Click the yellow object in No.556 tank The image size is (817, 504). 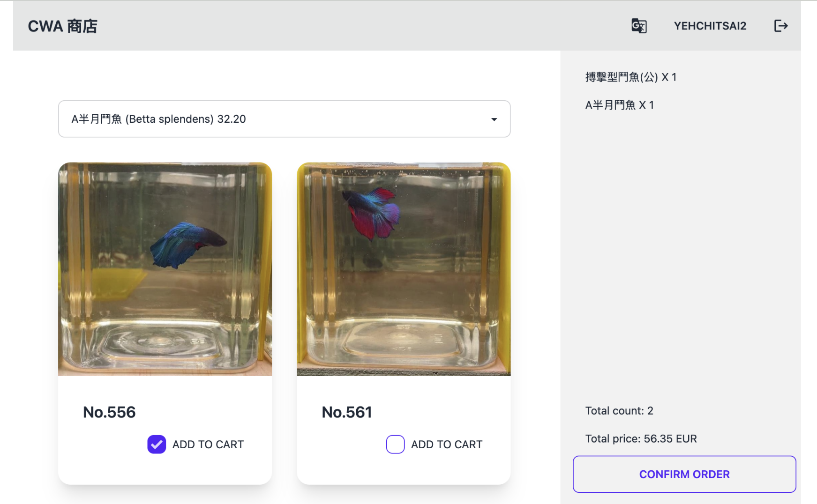pyautogui.click(x=116, y=282)
